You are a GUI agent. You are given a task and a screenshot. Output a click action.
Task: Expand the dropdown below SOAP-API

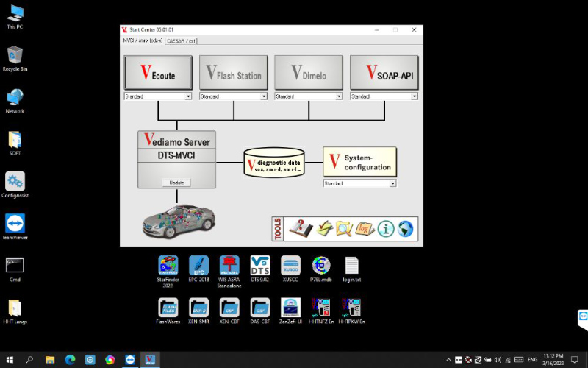tap(414, 96)
